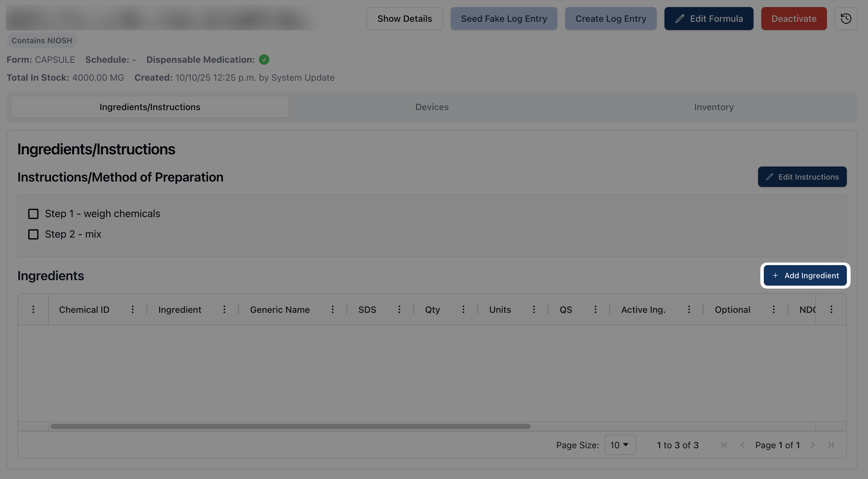This screenshot has width=868, height=479.
Task: Open Optional column menu icon
Action: point(774,309)
